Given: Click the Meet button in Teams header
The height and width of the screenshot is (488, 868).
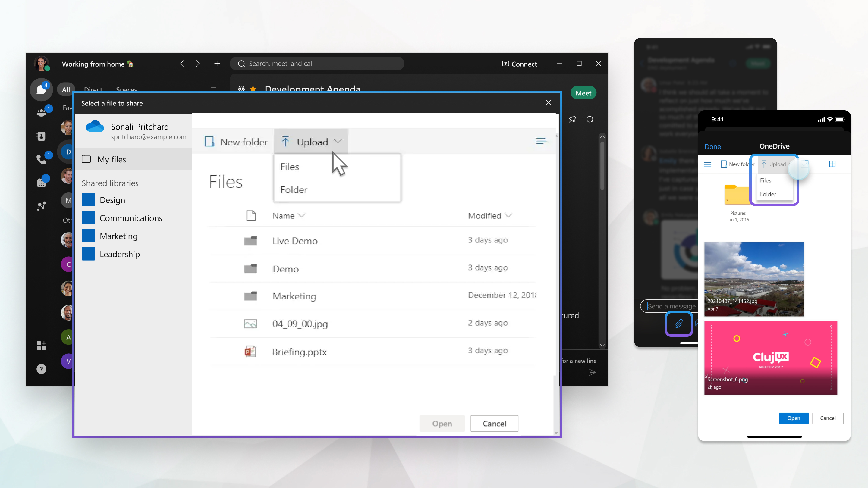Looking at the screenshot, I should coord(583,93).
